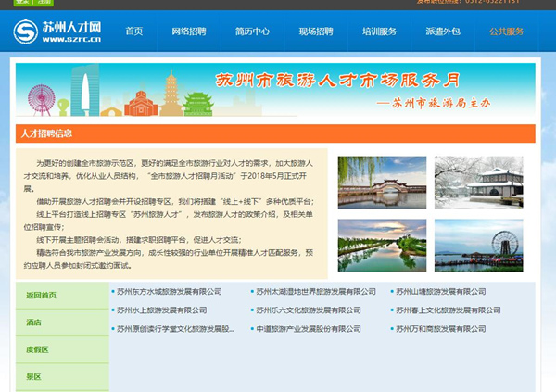Image resolution: width=556 pixels, height=392 pixels.
Task: Click the 苏州市旅游局主办 banner subtitle
Action: pos(434,103)
